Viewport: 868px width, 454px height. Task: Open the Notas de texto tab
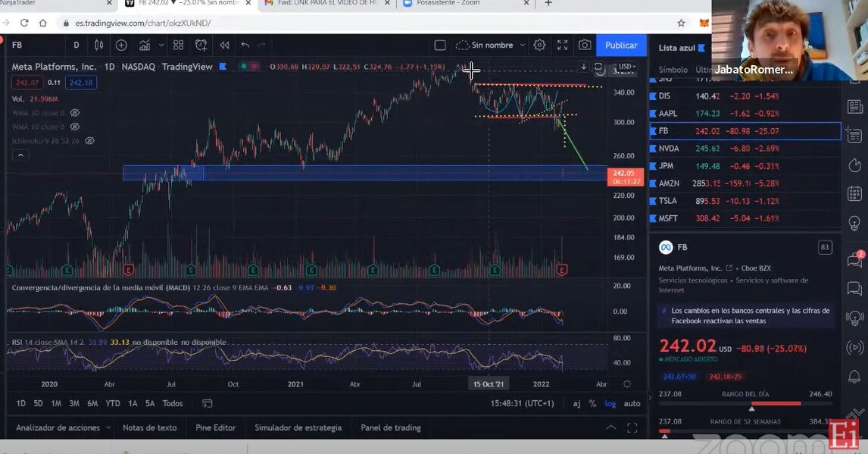pos(149,428)
